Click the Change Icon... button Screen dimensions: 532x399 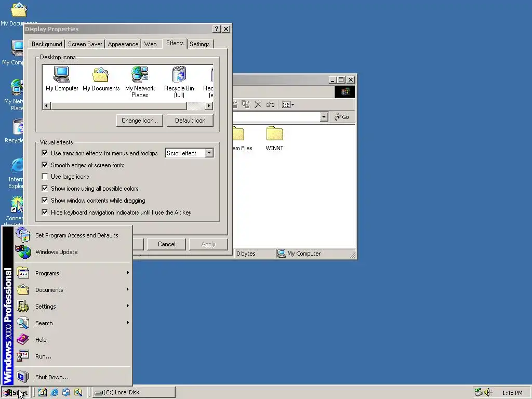click(x=139, y=121)
